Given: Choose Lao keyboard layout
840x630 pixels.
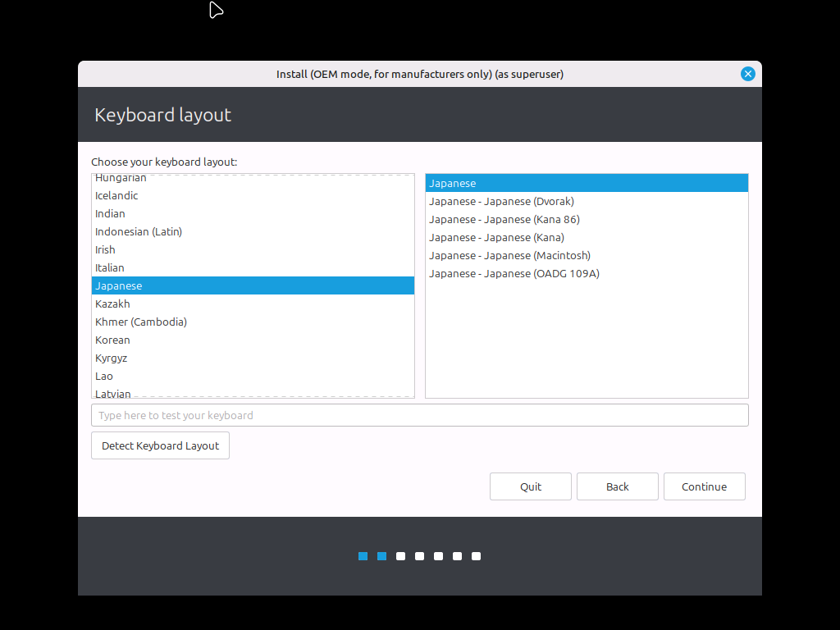Looking at the screenshot, I should (104, 376).
